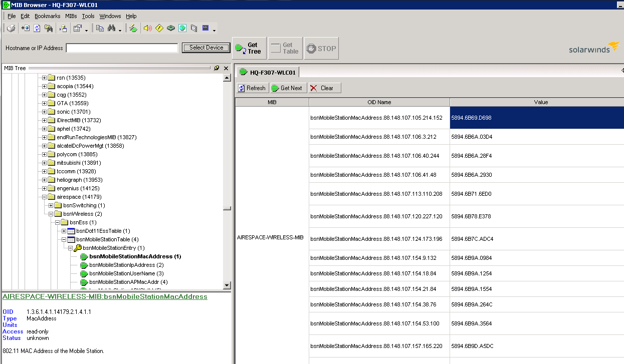Collapse the bsnMobileStationTable (4) node
624x364 pixels.
pos(64,239)
